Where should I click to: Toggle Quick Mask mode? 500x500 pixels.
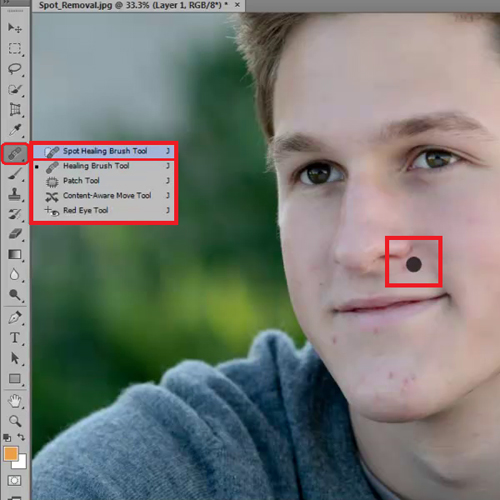[14, 480]
